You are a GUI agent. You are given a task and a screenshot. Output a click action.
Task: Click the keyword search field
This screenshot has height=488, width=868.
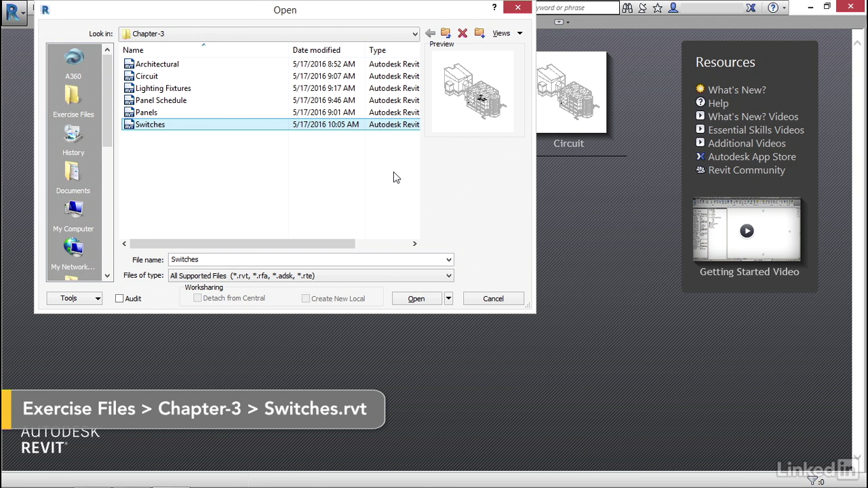576,8
